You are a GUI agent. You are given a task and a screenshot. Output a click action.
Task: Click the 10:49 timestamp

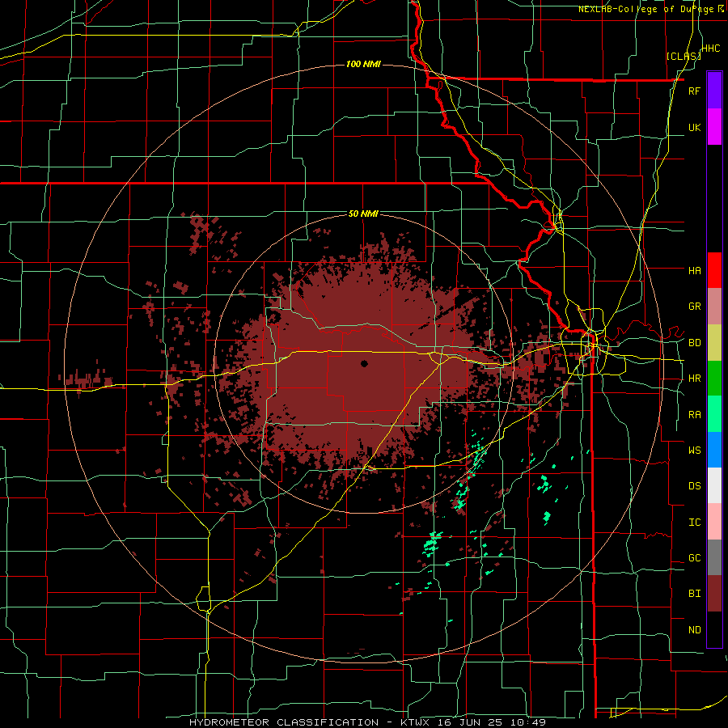tap(530, 722)
